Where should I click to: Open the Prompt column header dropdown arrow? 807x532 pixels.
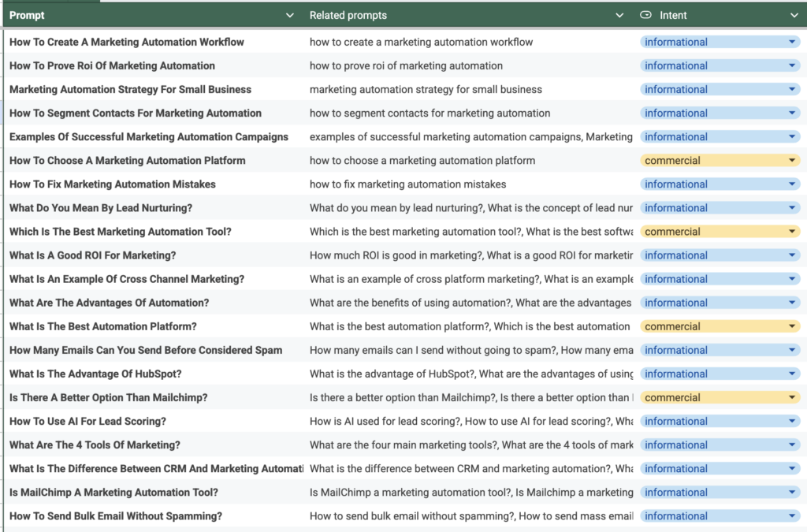[290, 15]
